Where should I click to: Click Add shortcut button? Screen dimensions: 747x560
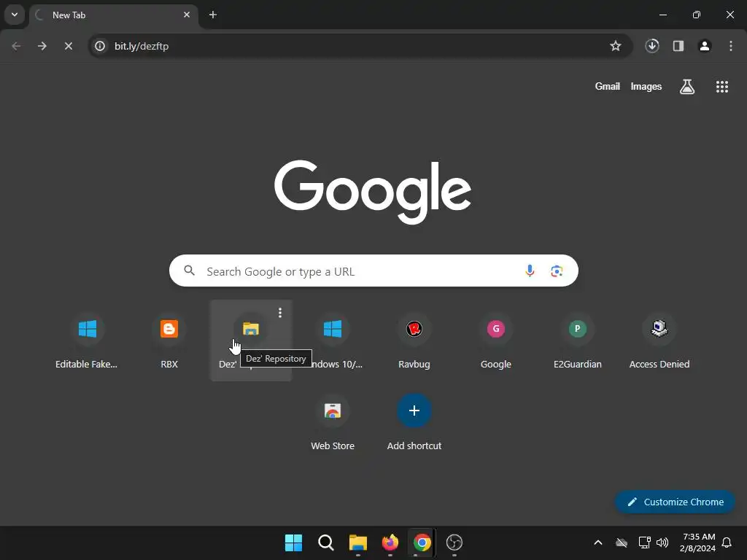(414, 422)
